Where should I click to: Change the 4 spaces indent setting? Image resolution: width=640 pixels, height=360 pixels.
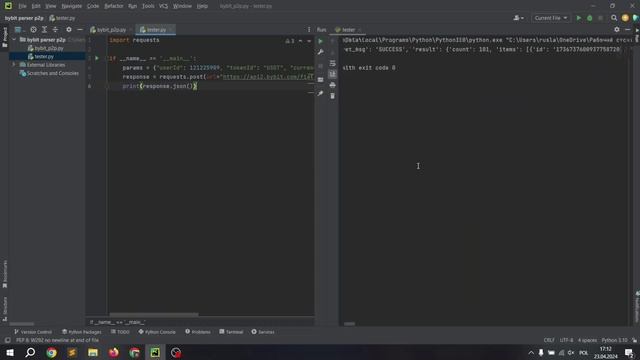coord(587,340)
